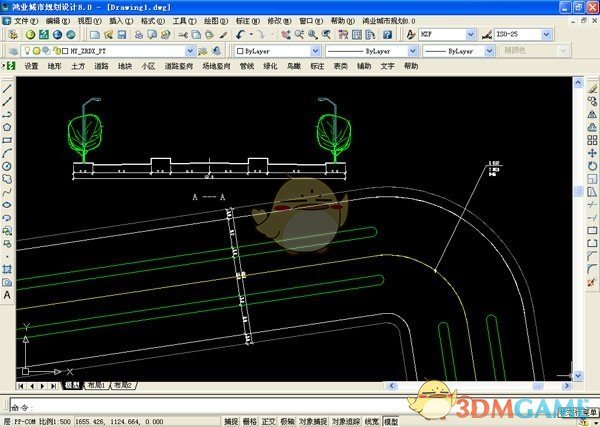
Task: Click the horizontal scrollbar left arrow
Action: point(391,386)
